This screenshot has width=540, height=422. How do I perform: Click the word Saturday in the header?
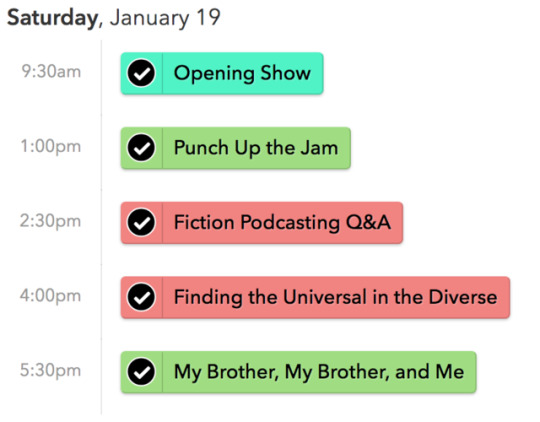point(53,18)
